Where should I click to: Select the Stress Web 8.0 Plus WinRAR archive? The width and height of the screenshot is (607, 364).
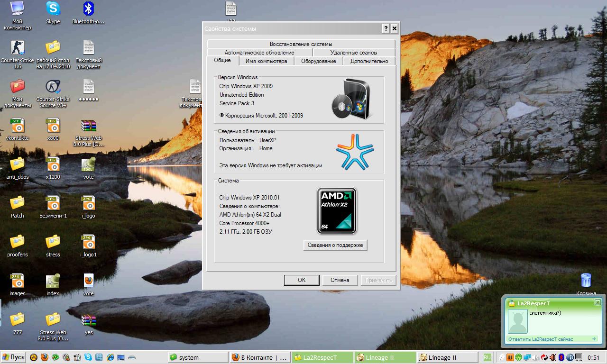point(89,132)
